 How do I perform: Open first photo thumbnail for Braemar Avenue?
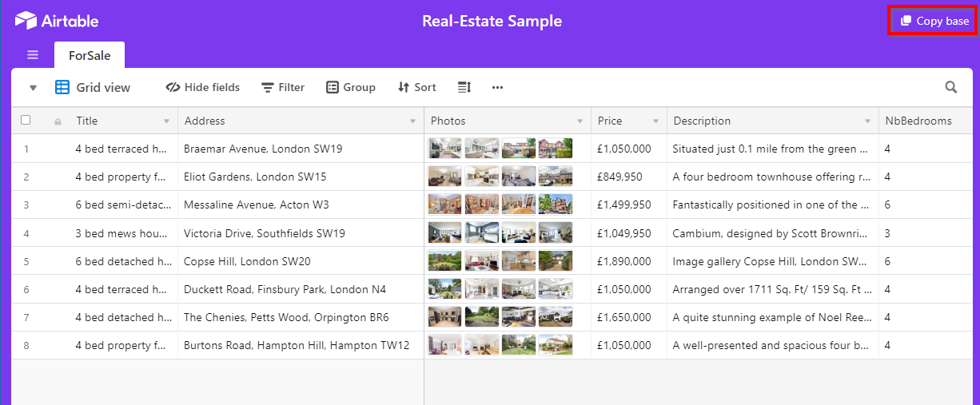(x=444, y=149)
